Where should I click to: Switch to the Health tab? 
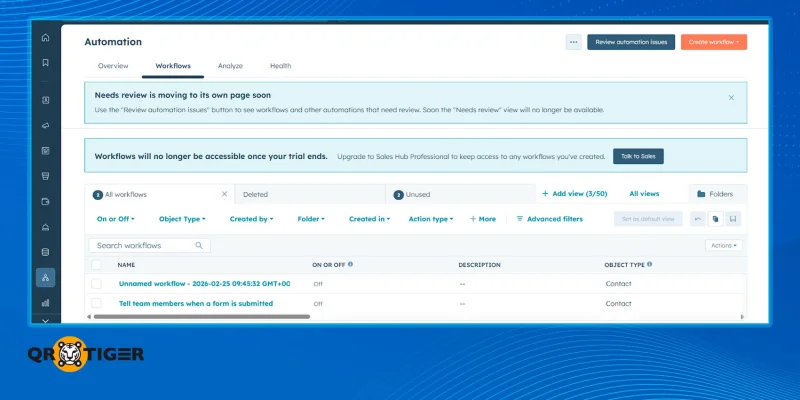(281, 66)
